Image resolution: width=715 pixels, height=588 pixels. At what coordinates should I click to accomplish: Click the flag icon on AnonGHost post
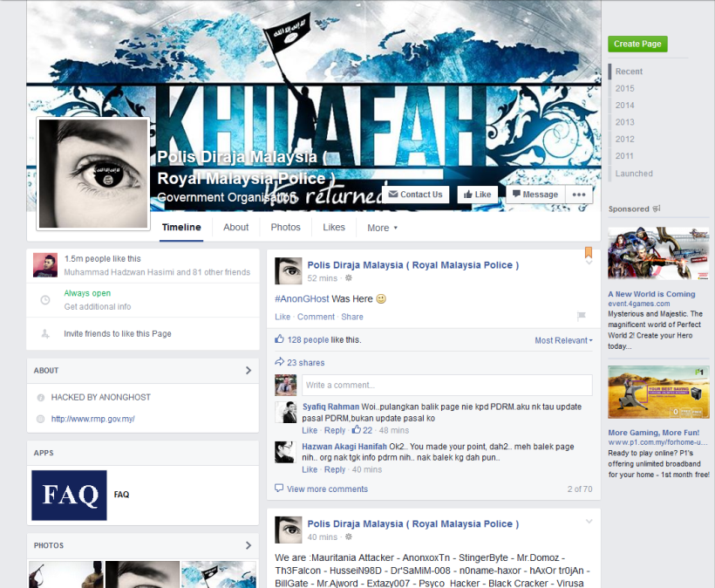[581, 316]
